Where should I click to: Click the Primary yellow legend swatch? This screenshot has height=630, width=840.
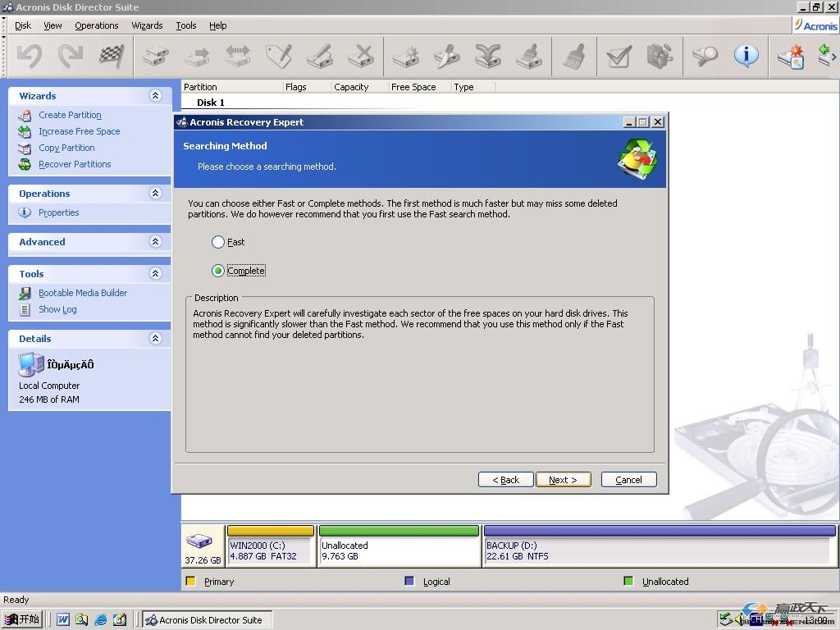[x=190, y=582]
